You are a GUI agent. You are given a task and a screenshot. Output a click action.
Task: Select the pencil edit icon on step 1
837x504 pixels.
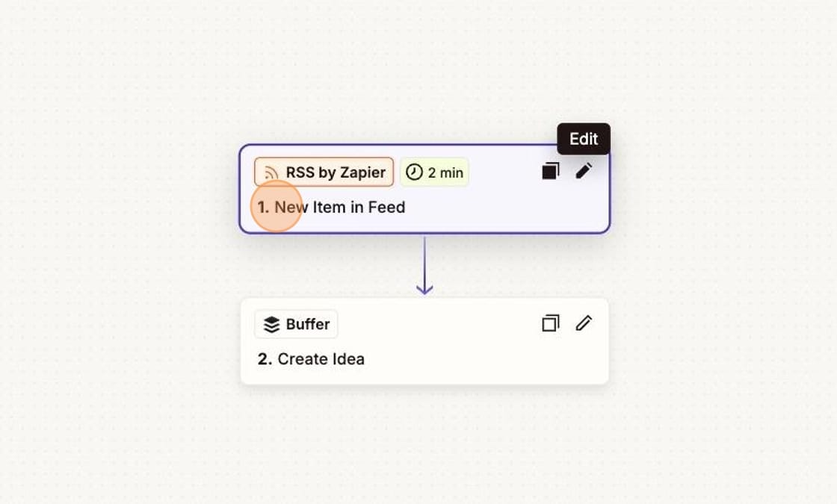[x=584, y=170]
